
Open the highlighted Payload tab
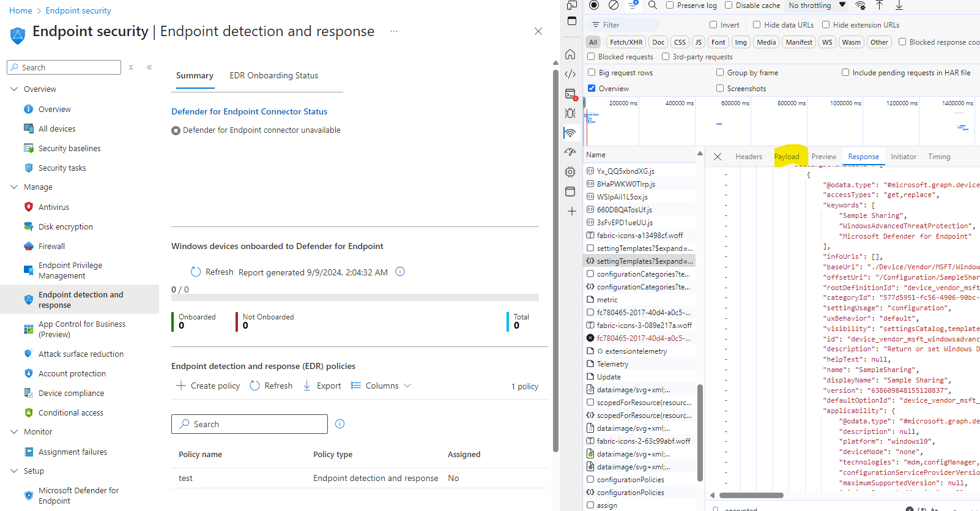tap(787, 157)
